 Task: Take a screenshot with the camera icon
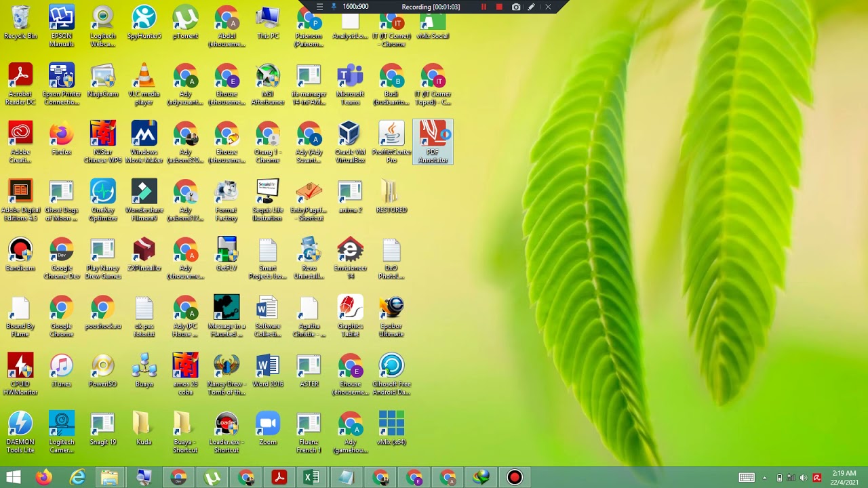(x=516, y=7)
